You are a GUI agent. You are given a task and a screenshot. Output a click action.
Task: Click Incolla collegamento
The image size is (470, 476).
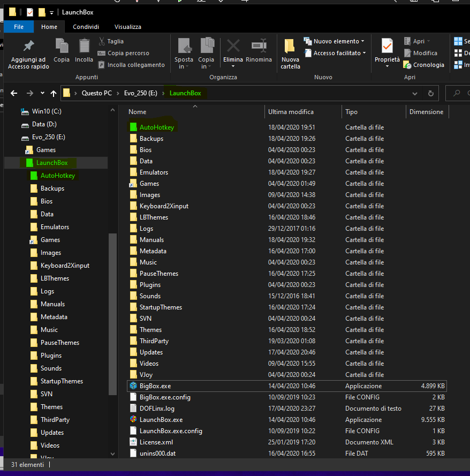131,65
